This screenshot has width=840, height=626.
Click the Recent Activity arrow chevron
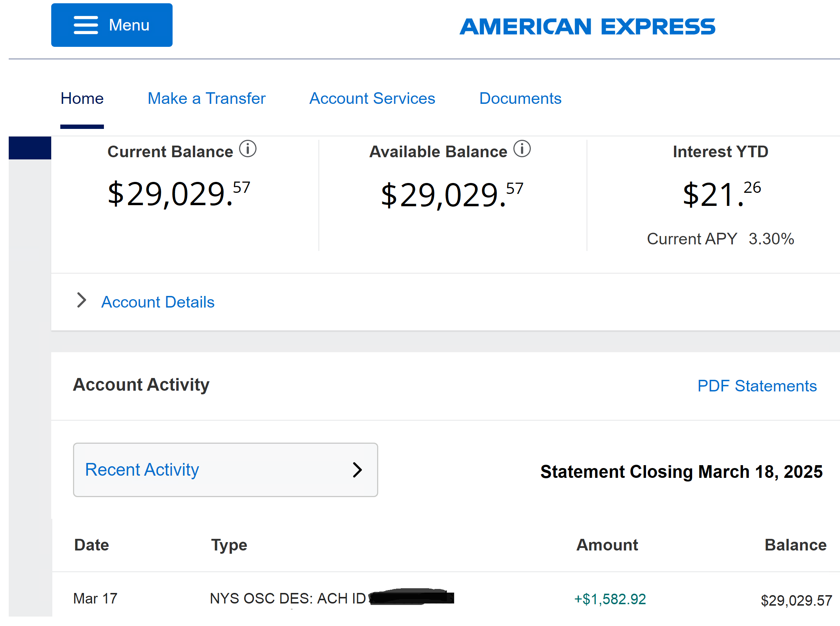tap(357, 470)
